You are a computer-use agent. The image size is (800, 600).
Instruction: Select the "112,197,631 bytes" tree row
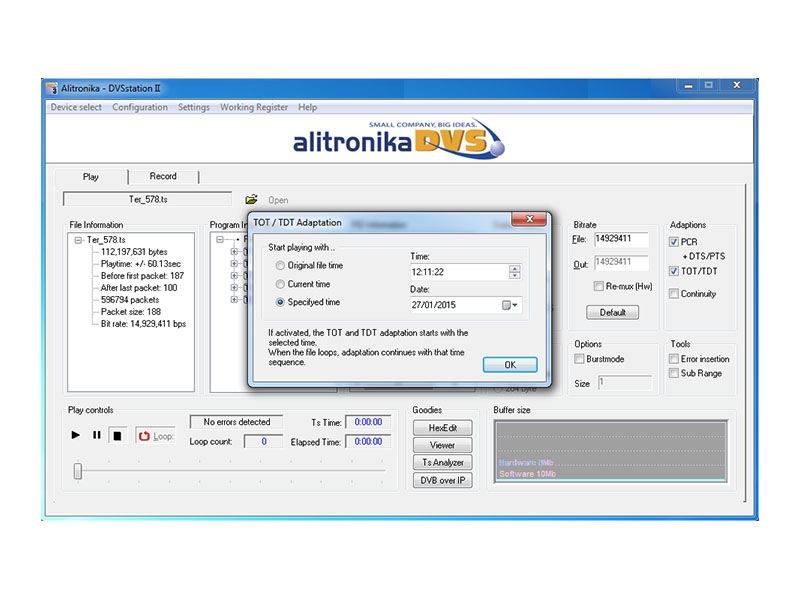(x=134, y=252)
